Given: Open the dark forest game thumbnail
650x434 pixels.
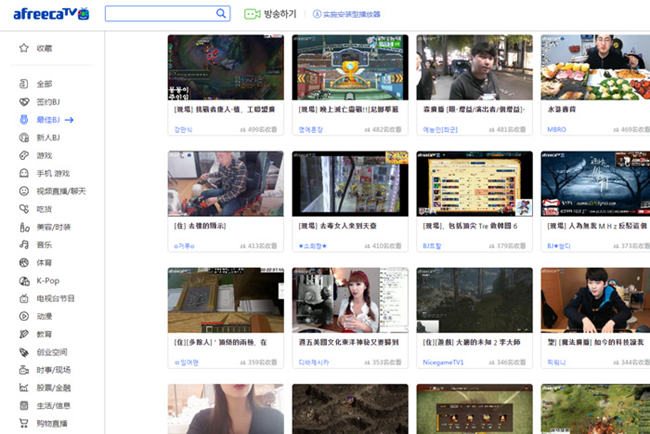Looking at the screenshot, I should [x=474, y=300].
